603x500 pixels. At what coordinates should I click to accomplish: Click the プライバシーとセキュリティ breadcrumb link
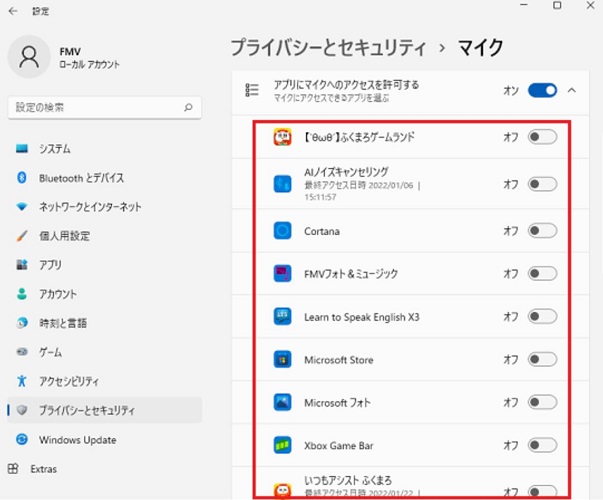click(328, 48)
